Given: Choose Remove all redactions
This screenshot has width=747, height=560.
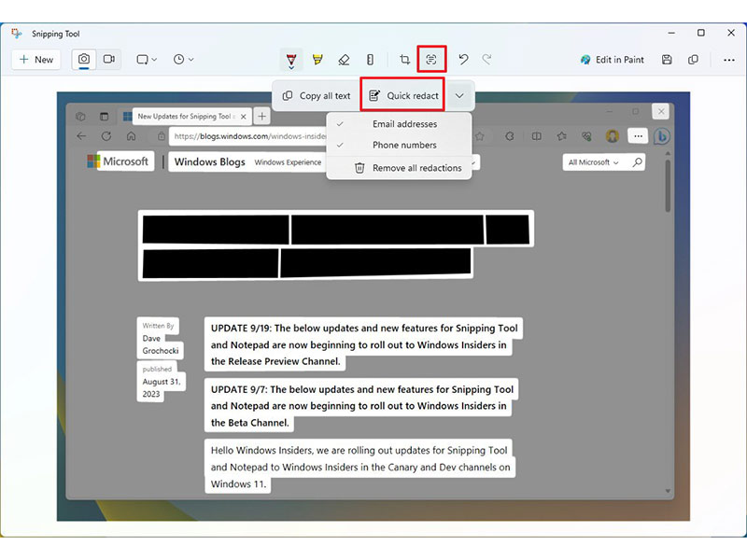Looking at the screenshot, I should (400, 168).
